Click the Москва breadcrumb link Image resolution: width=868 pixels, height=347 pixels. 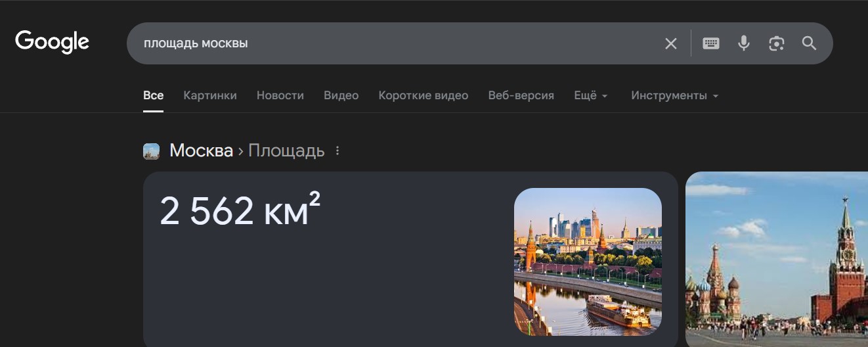click(201, 150)
